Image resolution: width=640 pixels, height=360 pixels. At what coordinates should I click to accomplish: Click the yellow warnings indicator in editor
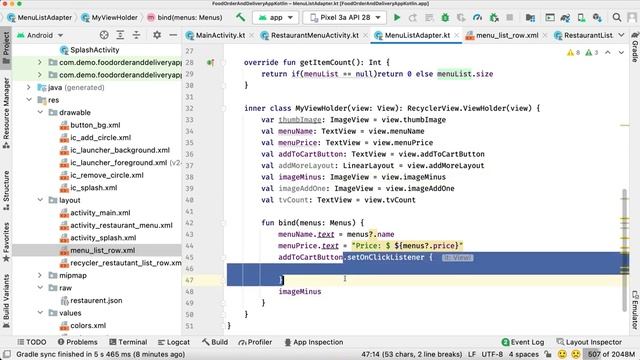coord(573,53)
